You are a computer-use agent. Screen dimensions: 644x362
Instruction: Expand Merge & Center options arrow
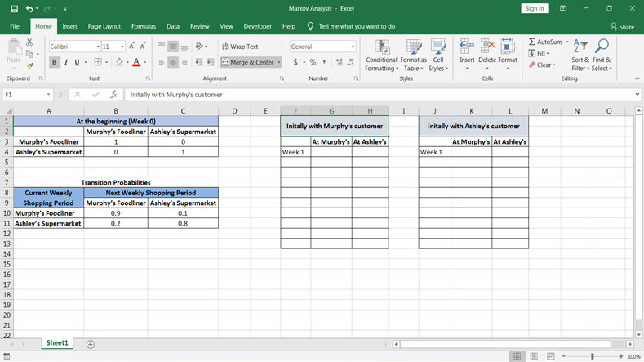pos(279,63)
